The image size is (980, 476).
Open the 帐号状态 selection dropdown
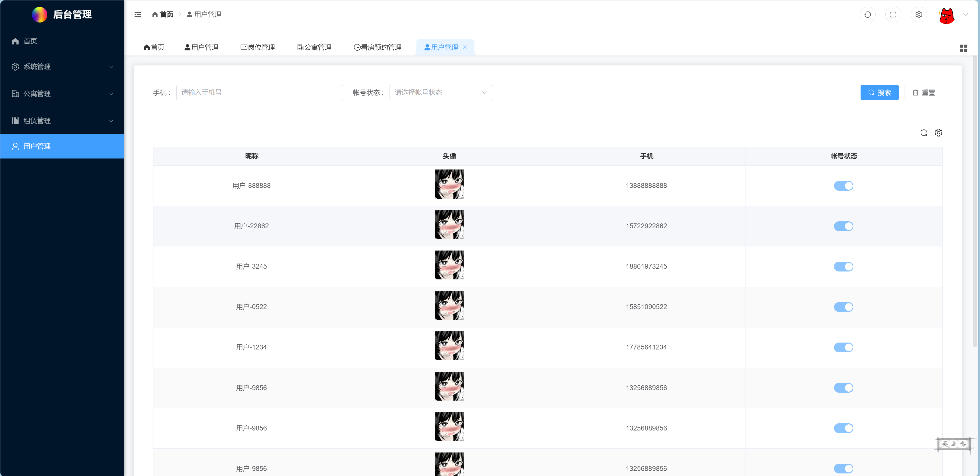coord(441,92)
